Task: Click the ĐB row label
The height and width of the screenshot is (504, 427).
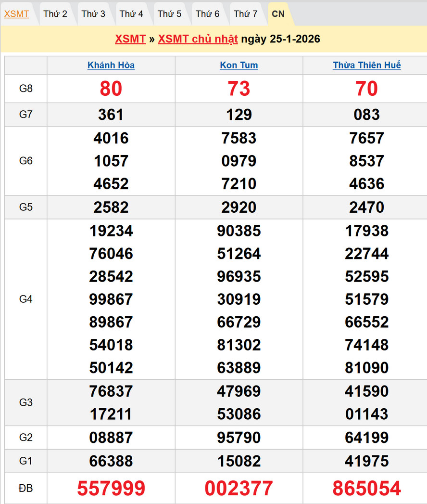Action: (26, 488)
